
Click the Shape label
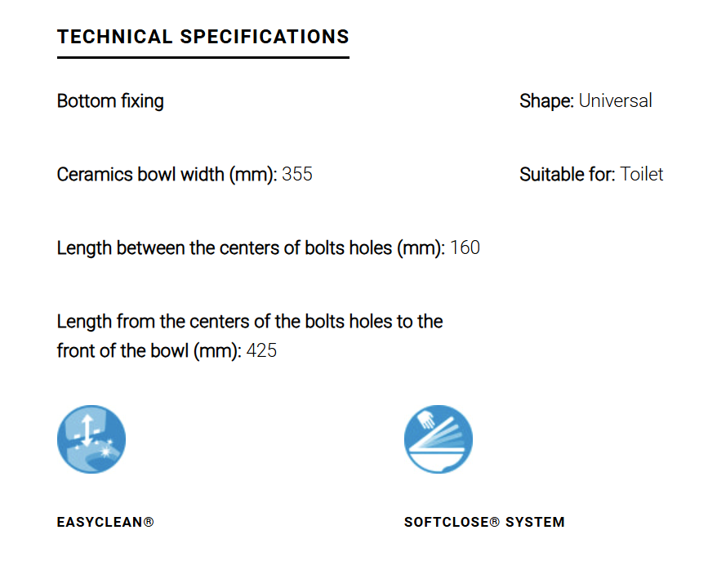[546, 101]
